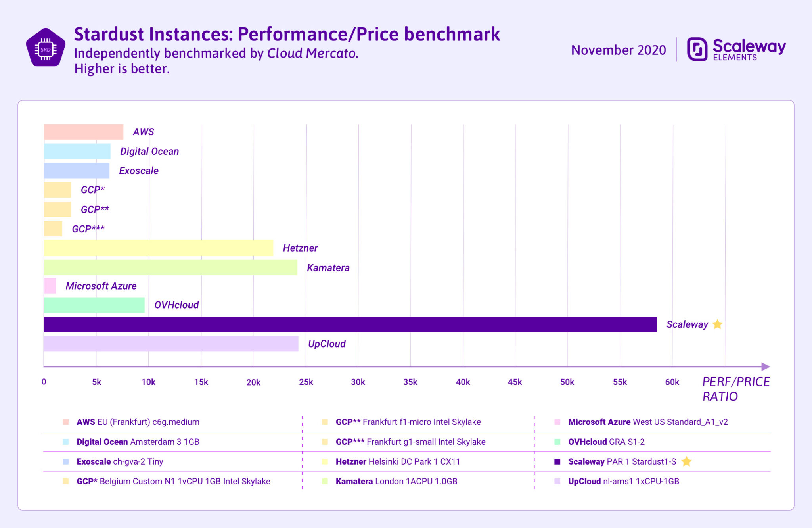This screenshot has width=812, height=528.
Task: Click the Scaleway legend dark swatch
Action: point(557,461)
